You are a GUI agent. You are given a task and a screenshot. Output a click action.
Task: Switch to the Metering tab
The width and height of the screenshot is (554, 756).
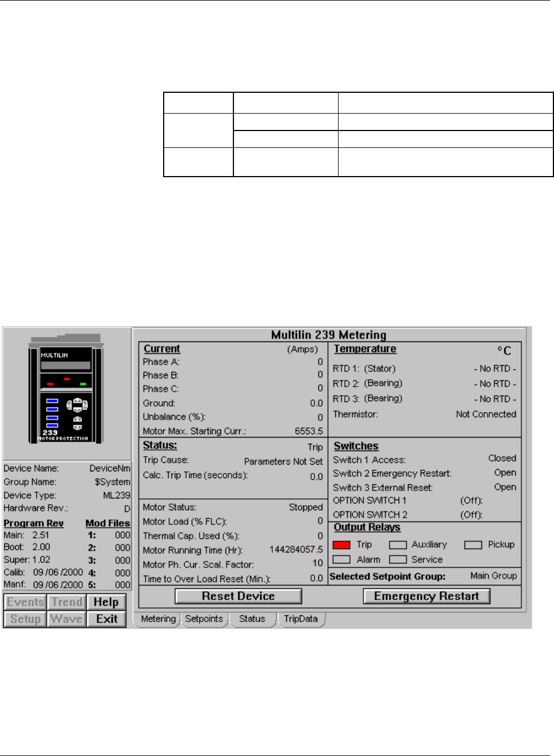click(x=158, y=619)
